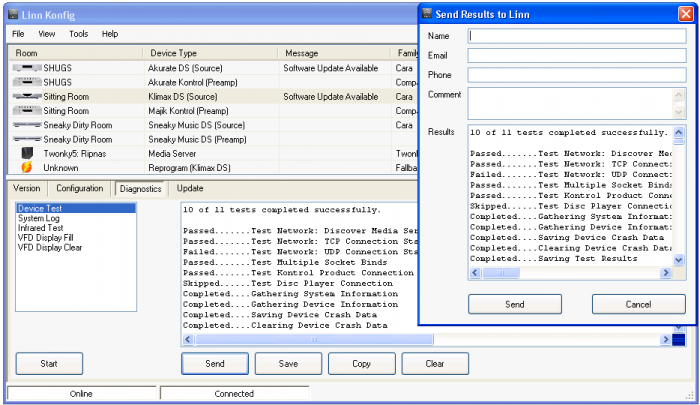Image resolution: width=700 pixels, height=405 pixels.
Task: Click main diagnostics horizontal scrollbar thumb
Action: point(314,339)
